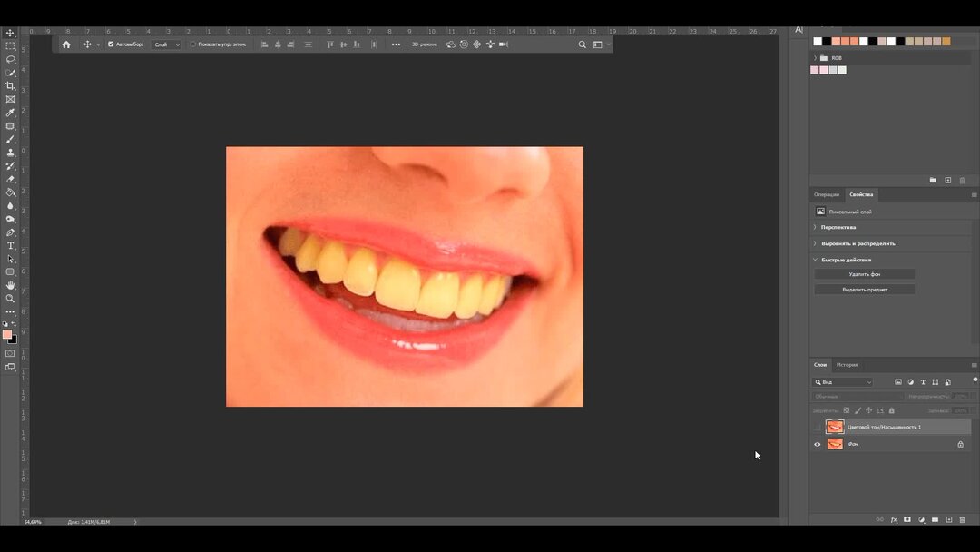Select the Eraser tool
The width and height of the screenshot is (980, 552).
10,179
